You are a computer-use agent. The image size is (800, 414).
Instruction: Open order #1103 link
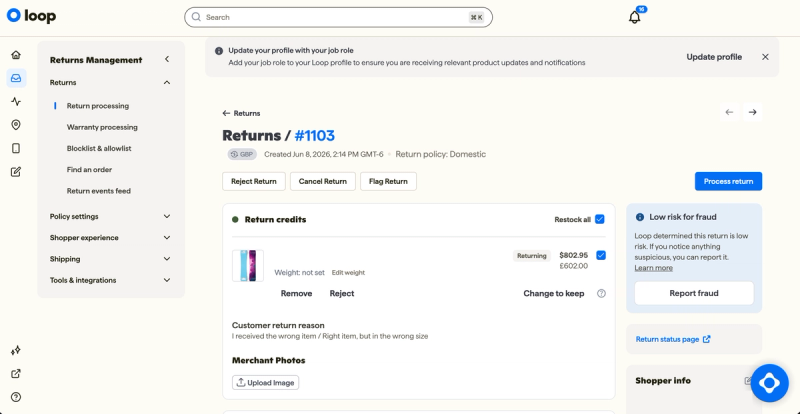pyautogui.click(x=315, y=136)
